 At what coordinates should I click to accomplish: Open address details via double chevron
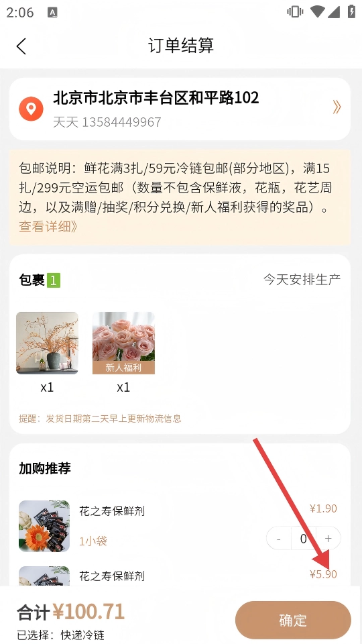(x=337, y=107)
